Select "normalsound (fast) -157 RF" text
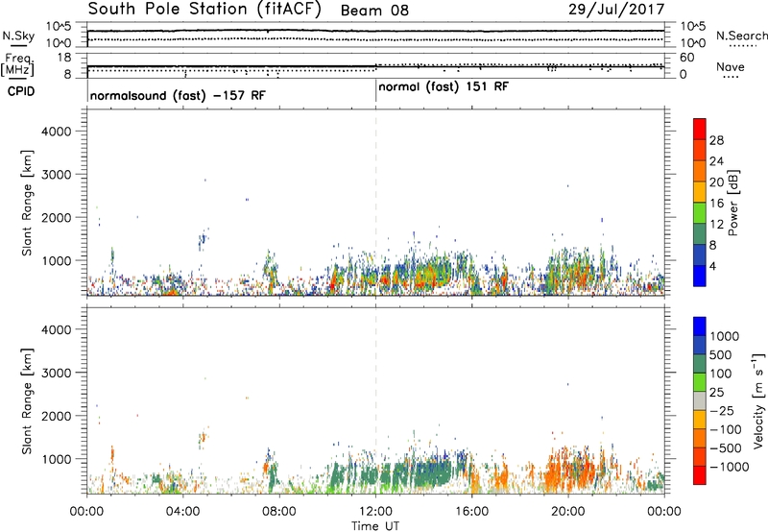This screenshot has width=768, height=532. pyautogui.click(x=178, y=95)
